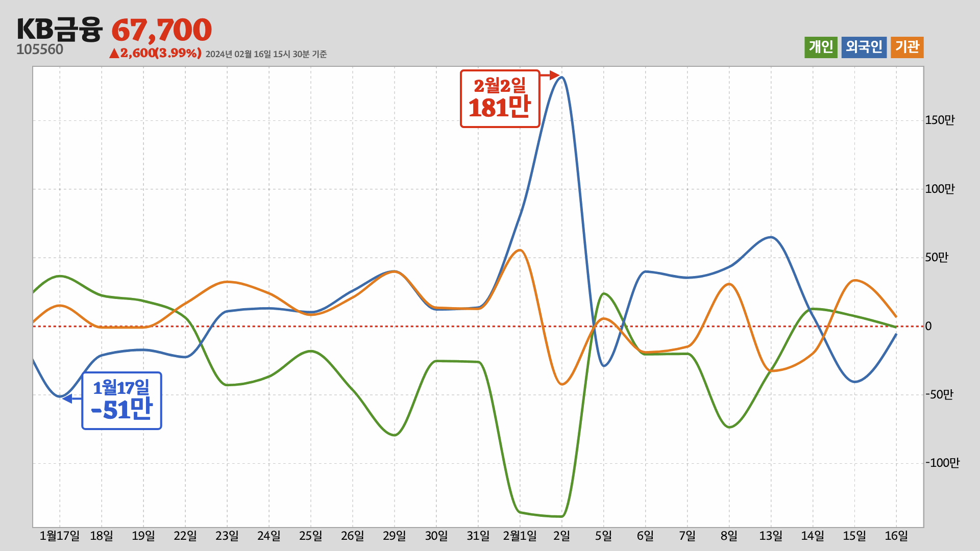Click the -50만 y-axis label
980x551 pixels.
tap(939, 395)
